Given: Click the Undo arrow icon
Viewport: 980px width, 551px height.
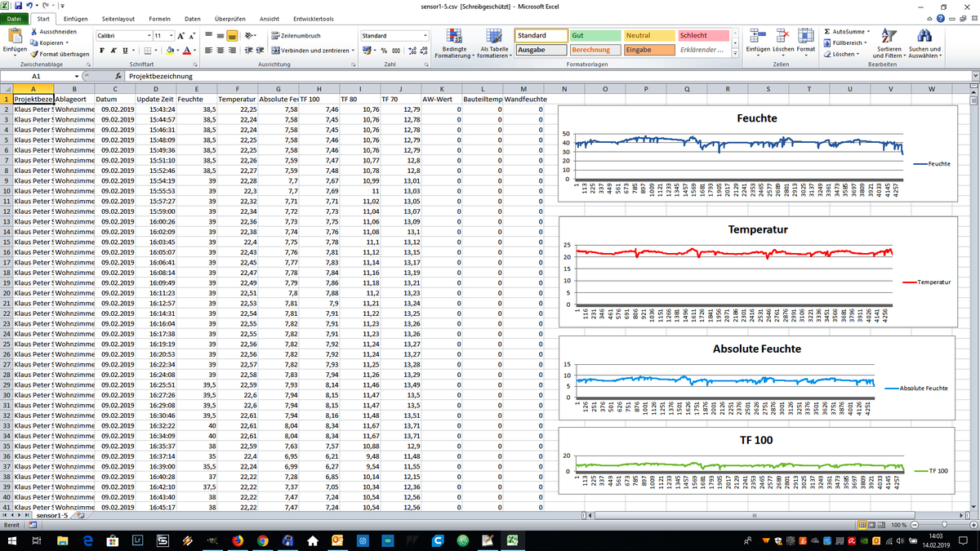Looking at the screenshot, I should [30, 6].
